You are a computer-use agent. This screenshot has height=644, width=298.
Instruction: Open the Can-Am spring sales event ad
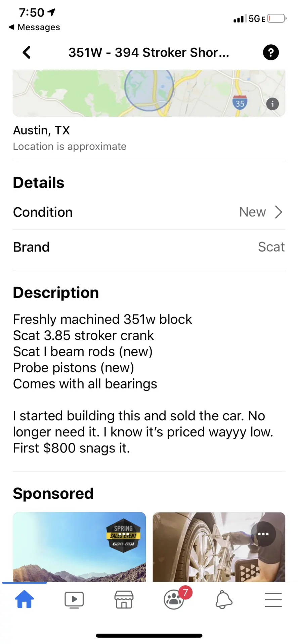[79, 547]
